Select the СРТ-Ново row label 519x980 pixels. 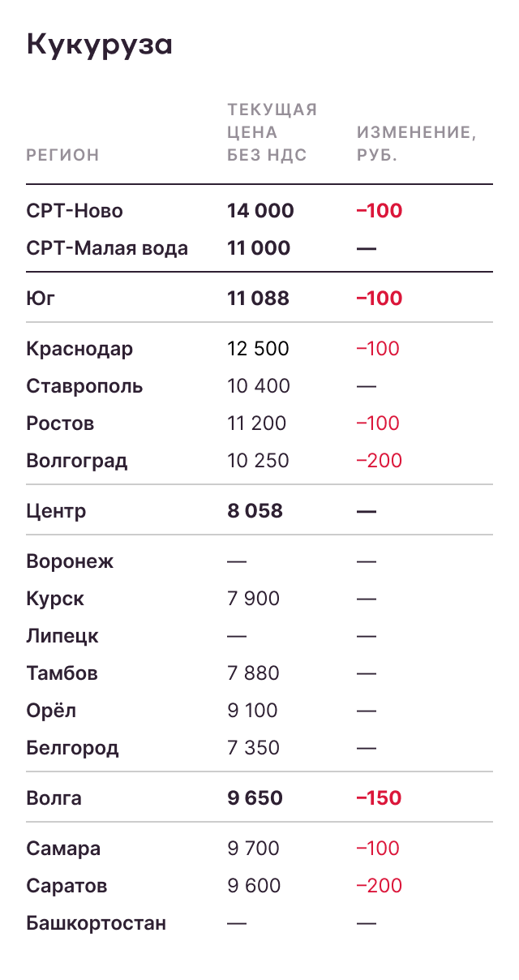(75, 211)
